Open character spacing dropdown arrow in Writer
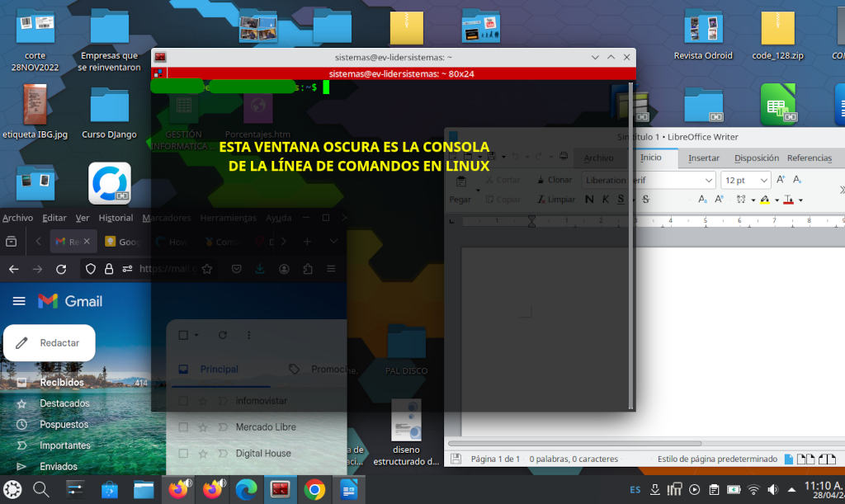The width and height of the screenshot is (845, 504). [x=753, y=200]
